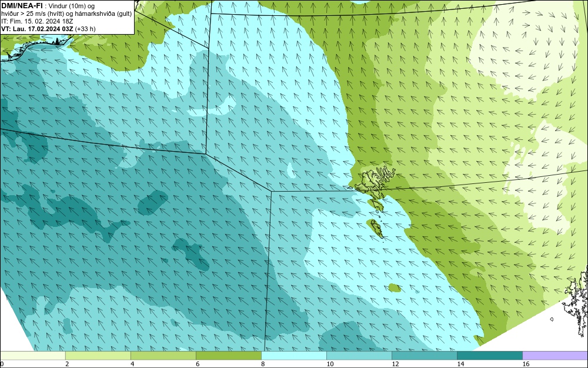The width and height of the screenshot is (588, 368).
Task: Click the Suðuroy island south of the group
Action: click(376, 229)
